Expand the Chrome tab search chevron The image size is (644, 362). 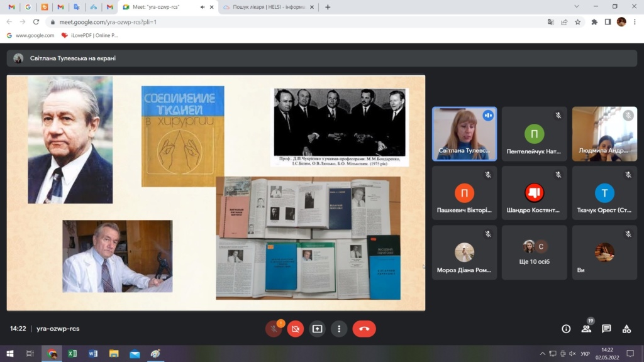pos(577,6)
